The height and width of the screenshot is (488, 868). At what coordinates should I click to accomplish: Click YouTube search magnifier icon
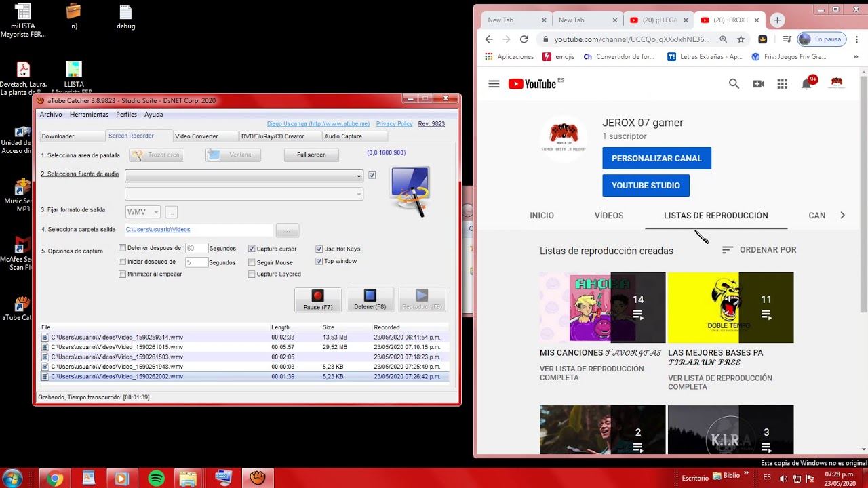point(734,84)
